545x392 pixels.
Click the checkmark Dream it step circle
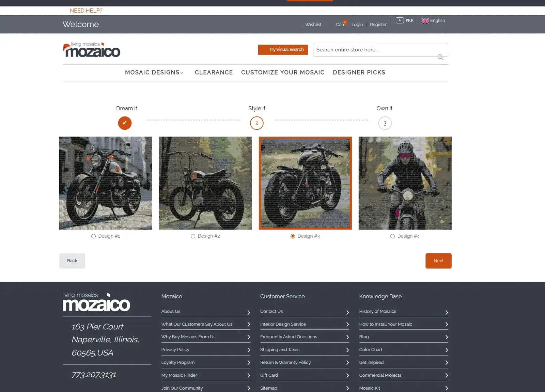(125, 123)
